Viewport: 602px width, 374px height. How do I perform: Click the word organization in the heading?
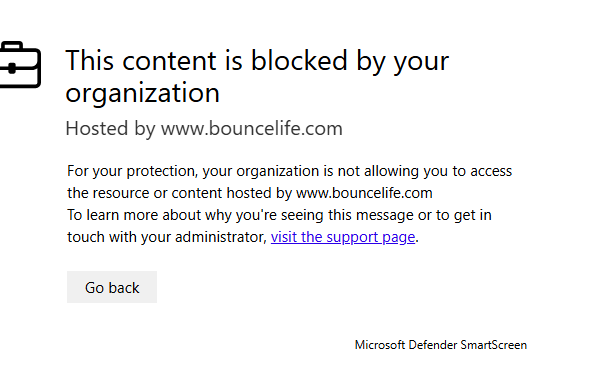(142, 93)
